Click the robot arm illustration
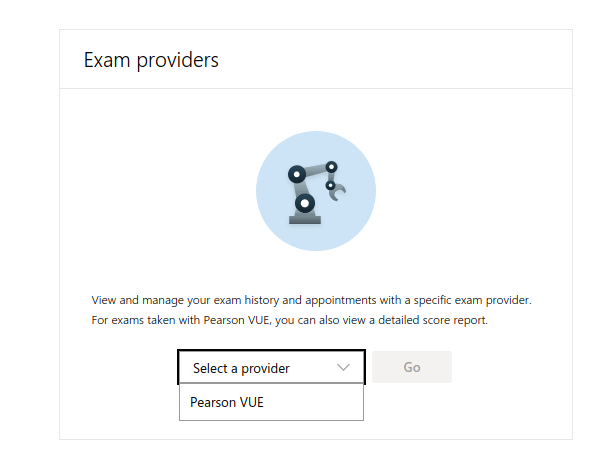This screenshot has width=591, height=454. pos(316,193)
